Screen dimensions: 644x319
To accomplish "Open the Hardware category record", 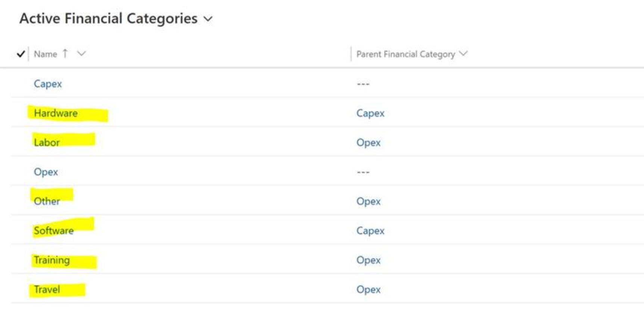I will pos(56,113).
